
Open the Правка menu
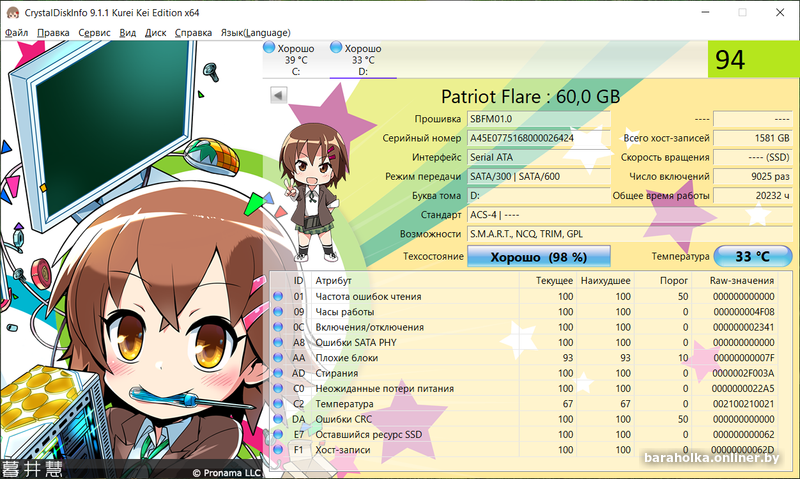pyautogui.click(x=53, y=33)
